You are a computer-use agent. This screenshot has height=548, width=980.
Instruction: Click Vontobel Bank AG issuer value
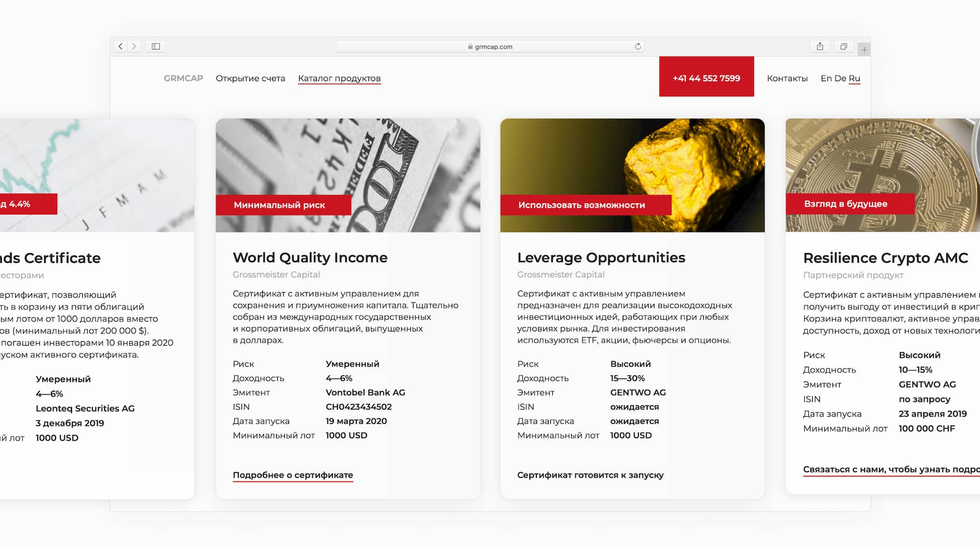[365, 393]
